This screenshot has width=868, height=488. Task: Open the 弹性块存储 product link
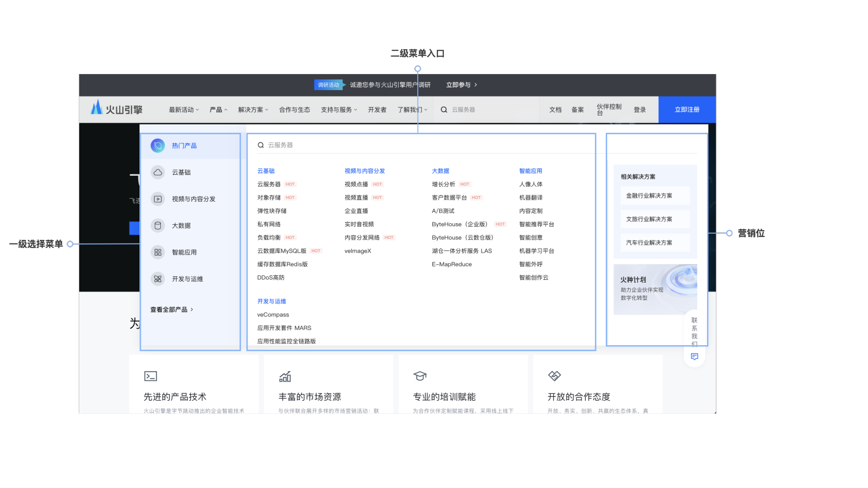pos(272,211)
